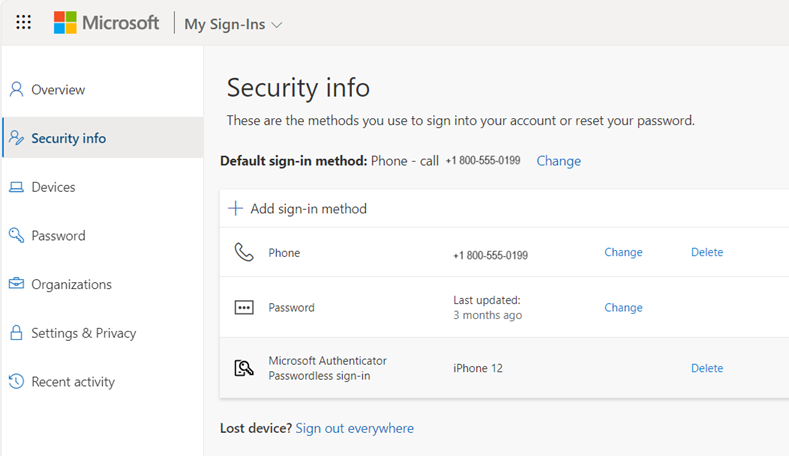
Task: Click the Devices laptop icon
Action: point(16,187)
